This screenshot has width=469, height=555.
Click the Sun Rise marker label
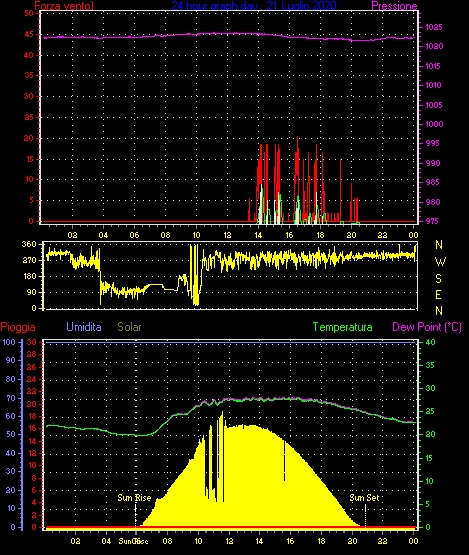(134, 498)
